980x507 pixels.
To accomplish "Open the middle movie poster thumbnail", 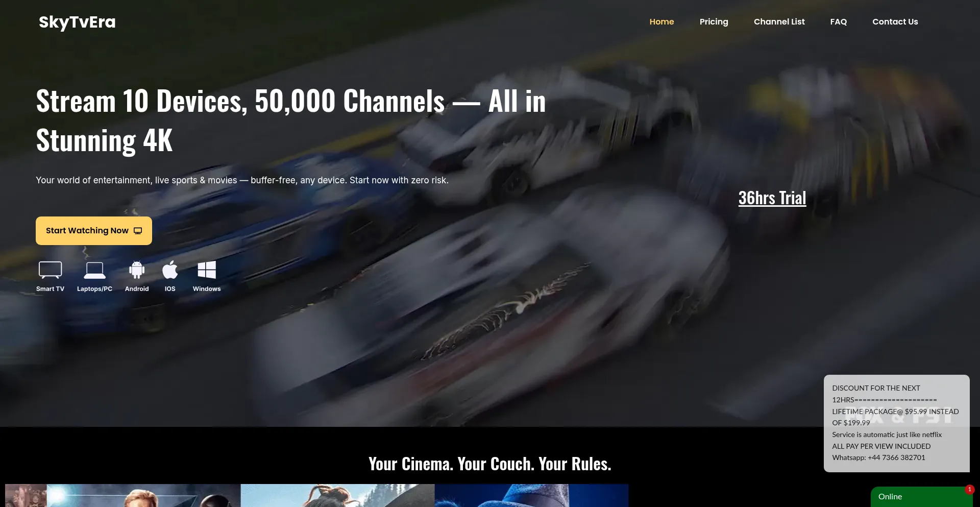I will (x=337, y=496).
